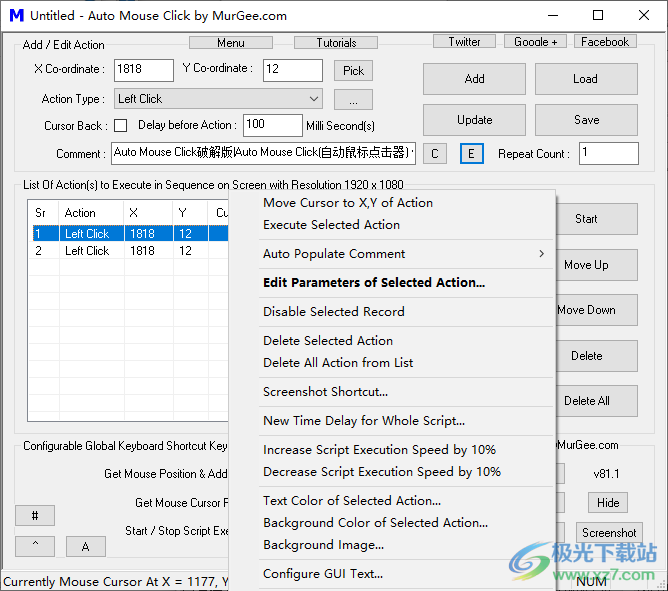The image size is (668, 591).
Task: Open the Action Type dropdown
Action: [218, 99]
